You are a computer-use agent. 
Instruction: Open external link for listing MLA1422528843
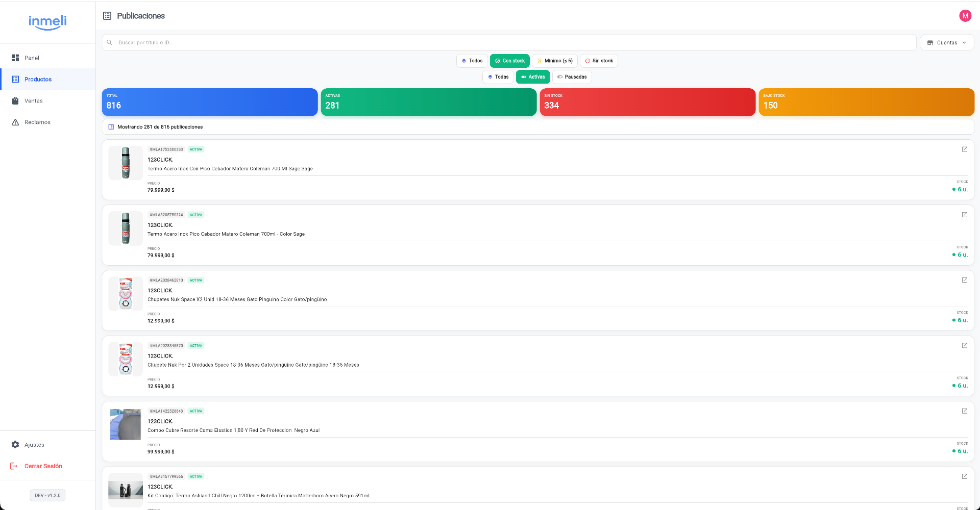point(965,411)
